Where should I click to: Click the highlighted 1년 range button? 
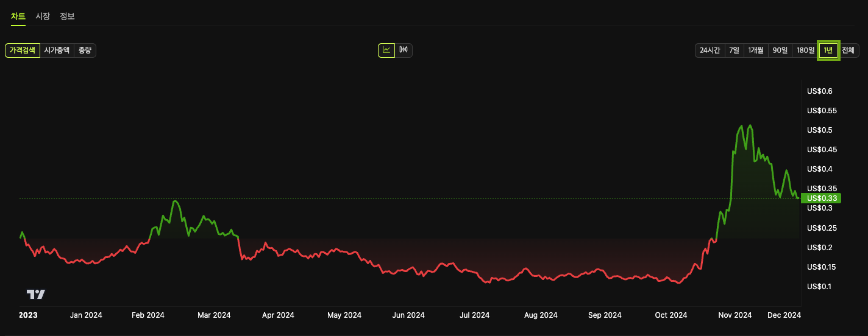click(x=828, y=51)
